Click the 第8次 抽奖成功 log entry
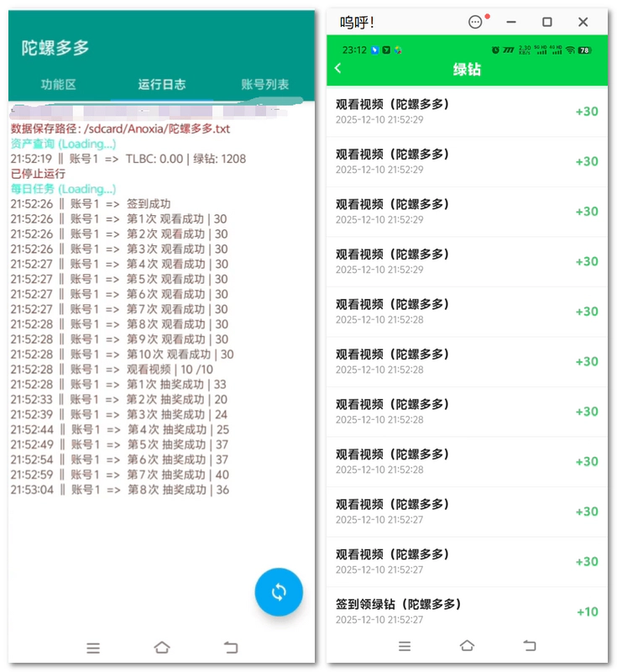The width and height of the screenshot is (617, 672). click(120, 491)
